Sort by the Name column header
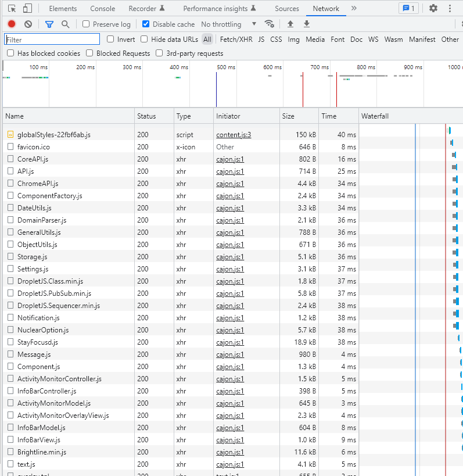 [x=69, y=116]
